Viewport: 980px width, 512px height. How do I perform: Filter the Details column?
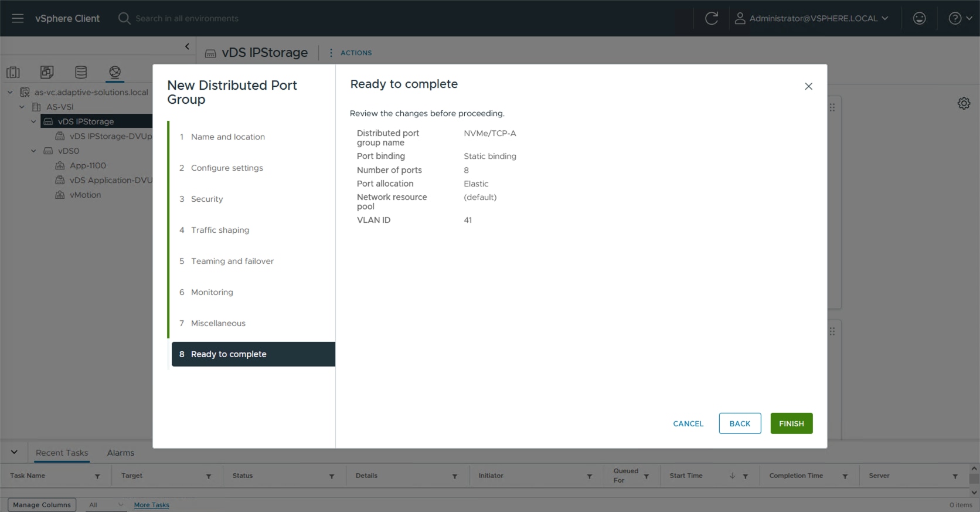(455, 476)
